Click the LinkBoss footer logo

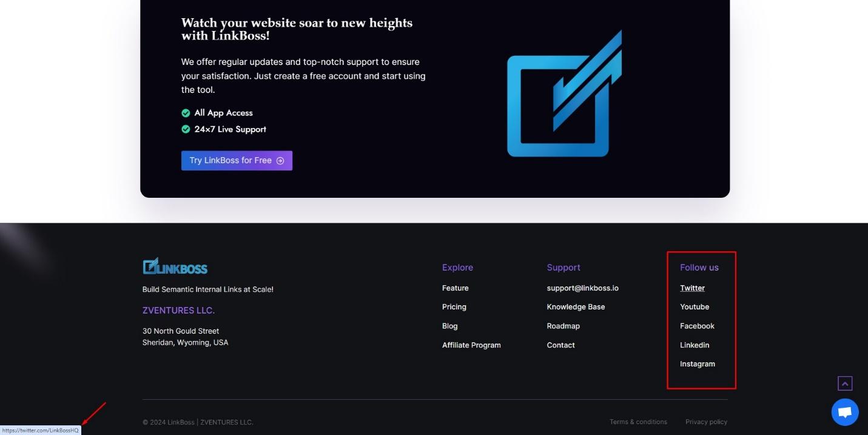click(x=175, y=266)
